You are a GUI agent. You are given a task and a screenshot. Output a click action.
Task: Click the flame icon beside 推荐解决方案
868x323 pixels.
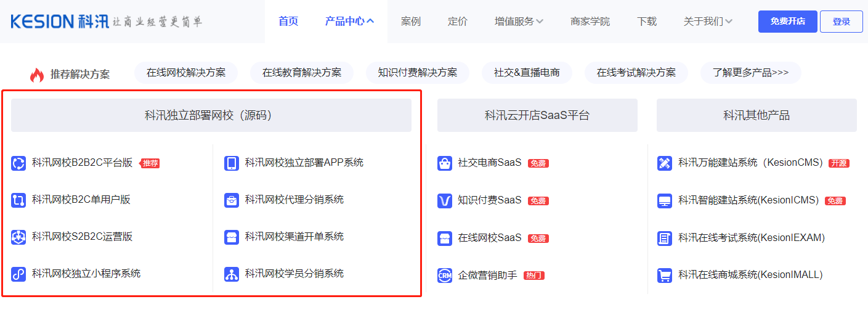click(x=37, y=75)
